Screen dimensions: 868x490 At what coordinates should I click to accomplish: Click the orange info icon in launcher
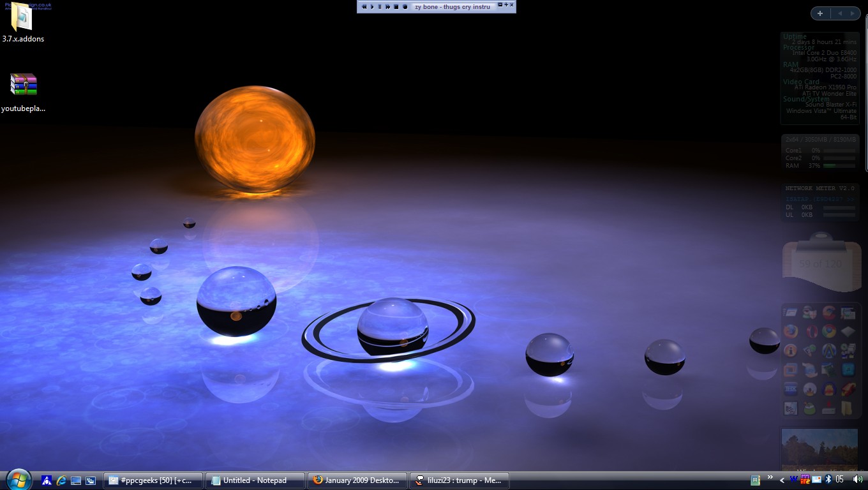coord(791,350)
